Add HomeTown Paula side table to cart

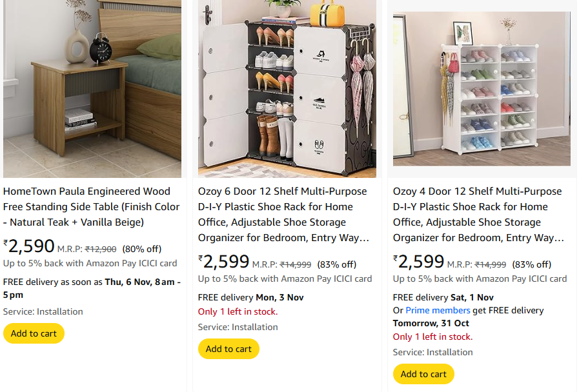click(x=34, y=333)
